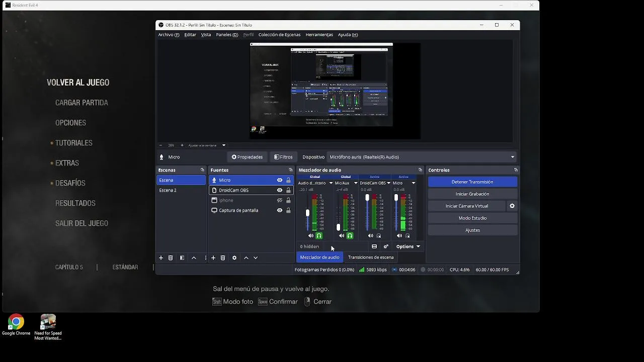Pop out the Fuentes dock
644x362 pixels.
coord(290,170)
